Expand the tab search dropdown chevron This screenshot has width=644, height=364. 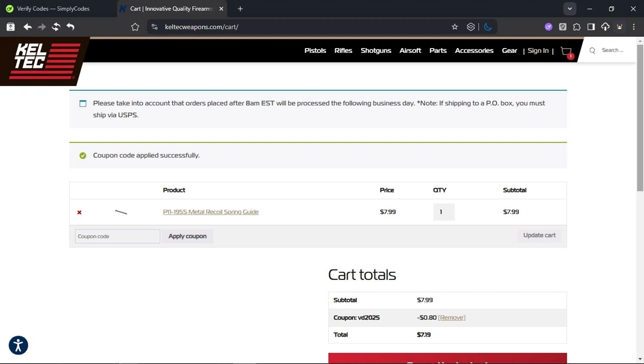(x=570, y=9)
